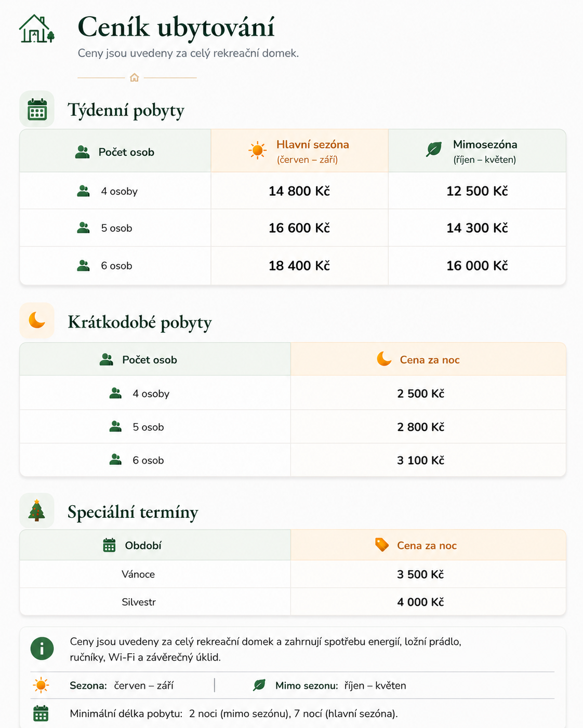Select the 14 800 Kč main season price

pyautogui.click(x=299, y=191)
